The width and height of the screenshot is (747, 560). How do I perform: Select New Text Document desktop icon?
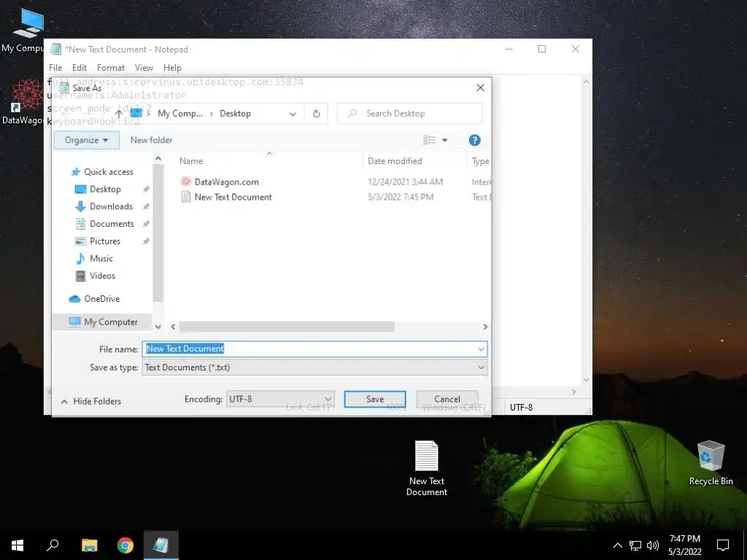tap(426, 469)
